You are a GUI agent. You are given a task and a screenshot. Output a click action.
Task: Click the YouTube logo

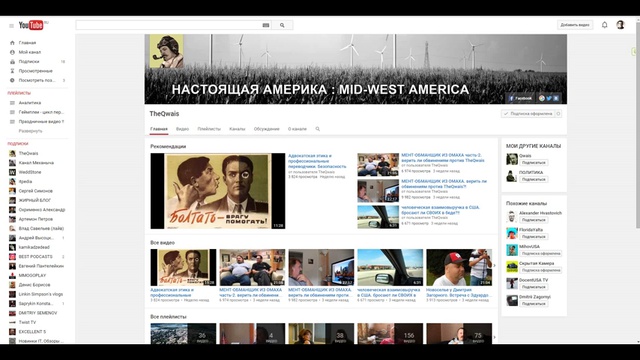[31, 25]
